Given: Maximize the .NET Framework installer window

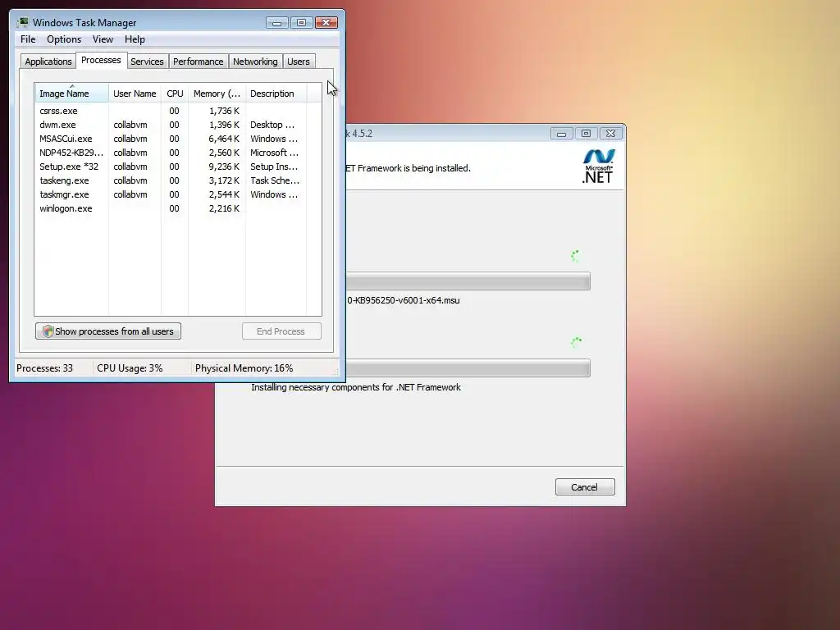Looking at the screenshot, I should click(x=586, y=134).
